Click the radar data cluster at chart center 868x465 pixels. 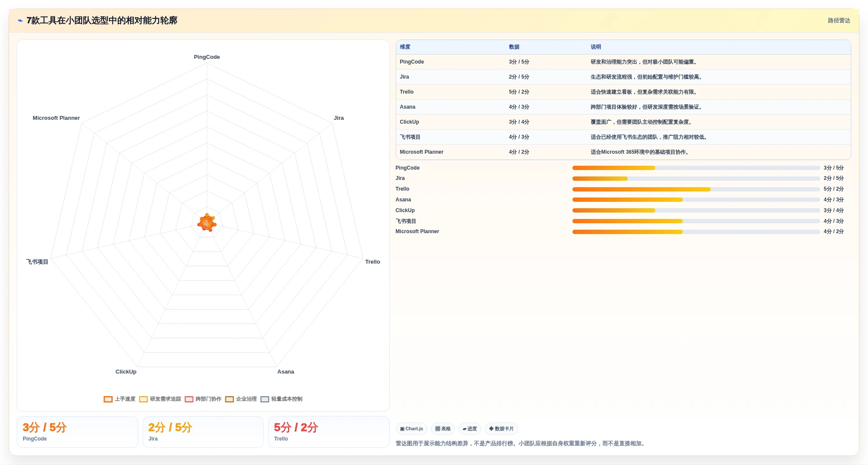pyautogui.click(x=207, y=223)
